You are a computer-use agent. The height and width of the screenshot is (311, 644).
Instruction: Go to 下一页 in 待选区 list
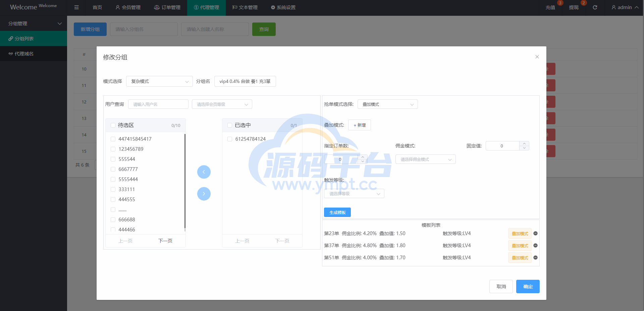(x=165, y=241)
